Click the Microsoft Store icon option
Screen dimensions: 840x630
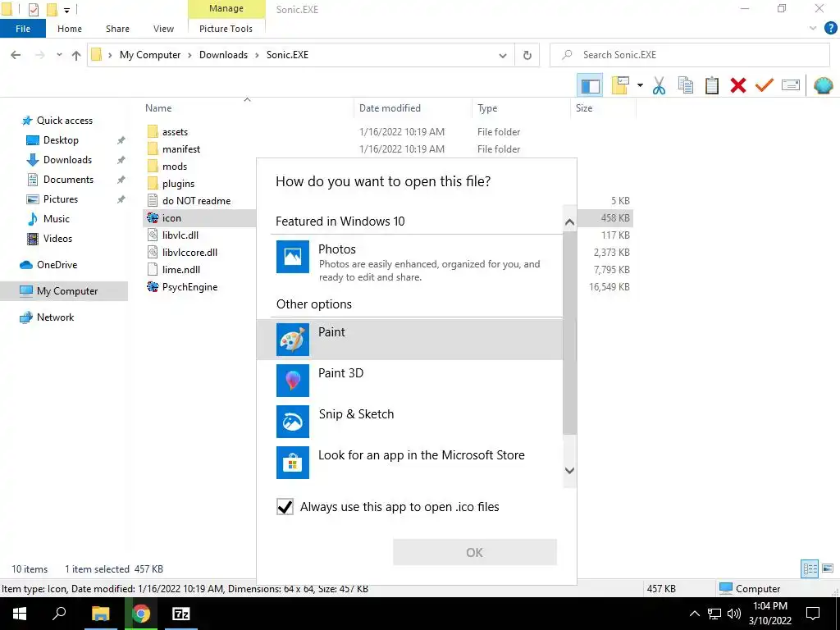pos(293,463)
